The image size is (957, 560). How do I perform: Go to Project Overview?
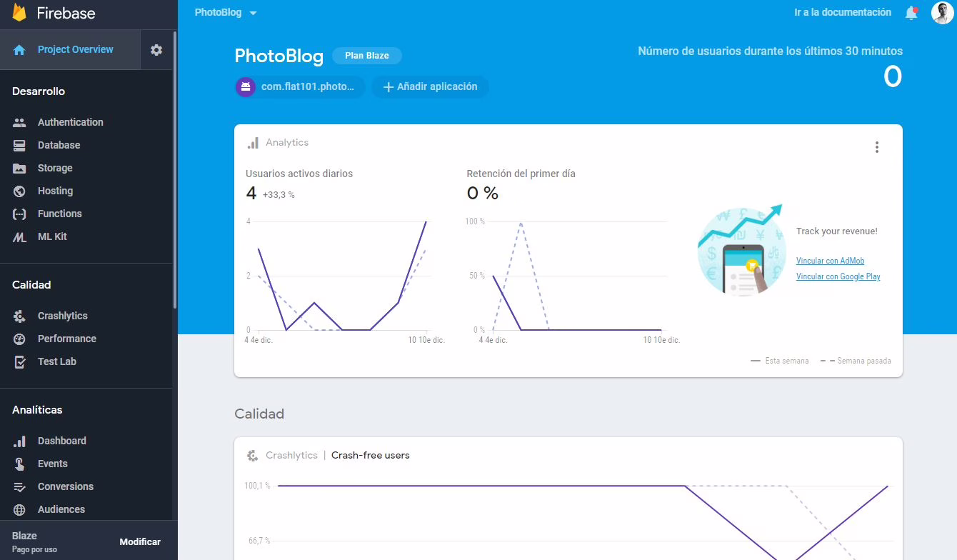[x=75, y=49]
